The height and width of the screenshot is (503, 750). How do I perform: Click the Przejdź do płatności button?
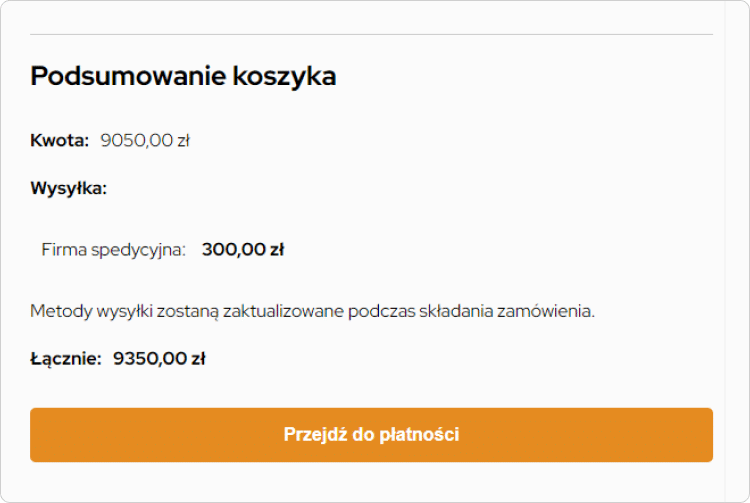(x=371, y=435)
